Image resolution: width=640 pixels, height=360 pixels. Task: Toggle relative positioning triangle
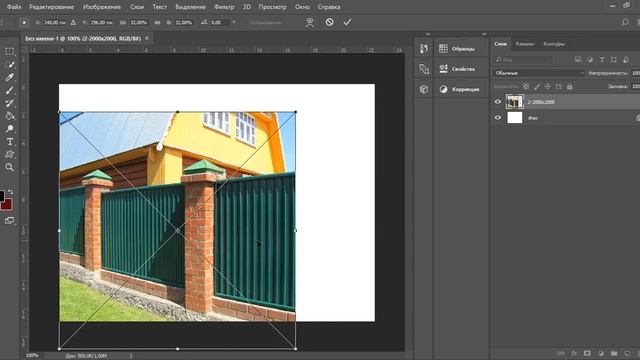tap(73, 22)
